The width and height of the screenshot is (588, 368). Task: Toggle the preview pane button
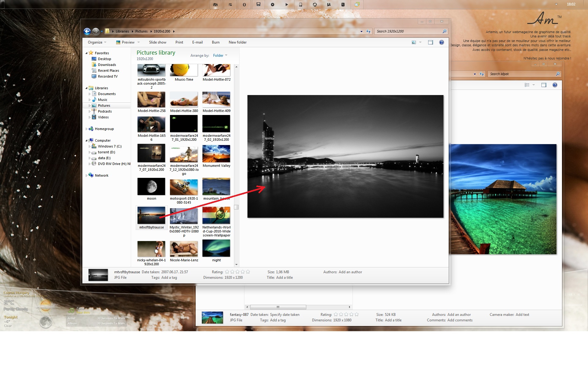click(x=430, y=42)
